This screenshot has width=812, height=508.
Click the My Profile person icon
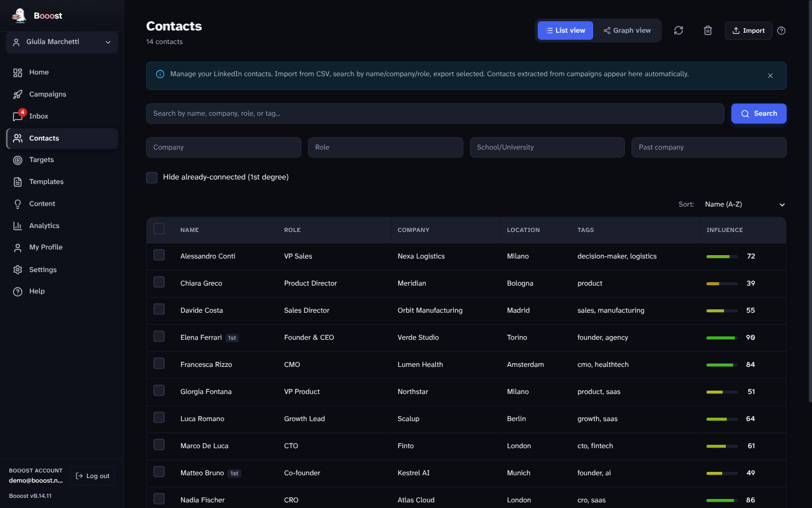click(x=17, y=247)
